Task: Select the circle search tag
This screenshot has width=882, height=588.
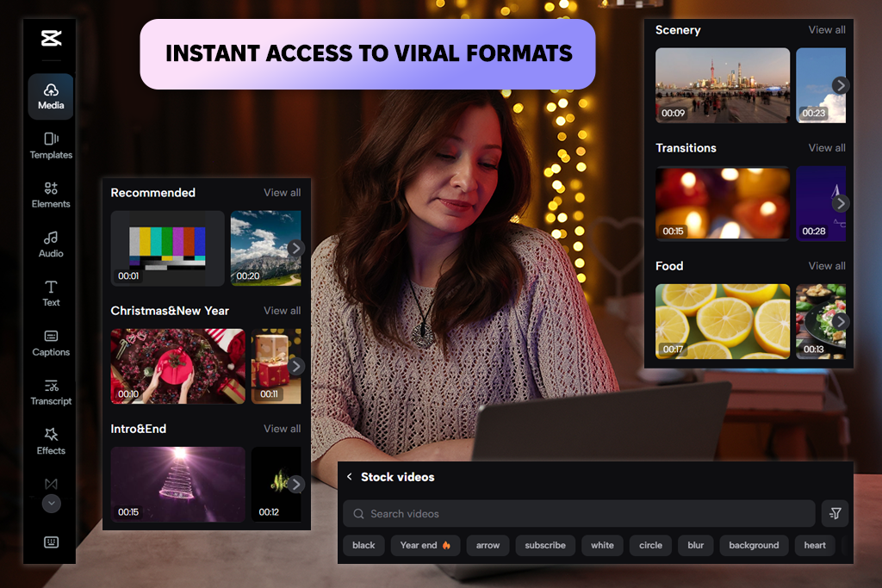Action: (650, 545)
